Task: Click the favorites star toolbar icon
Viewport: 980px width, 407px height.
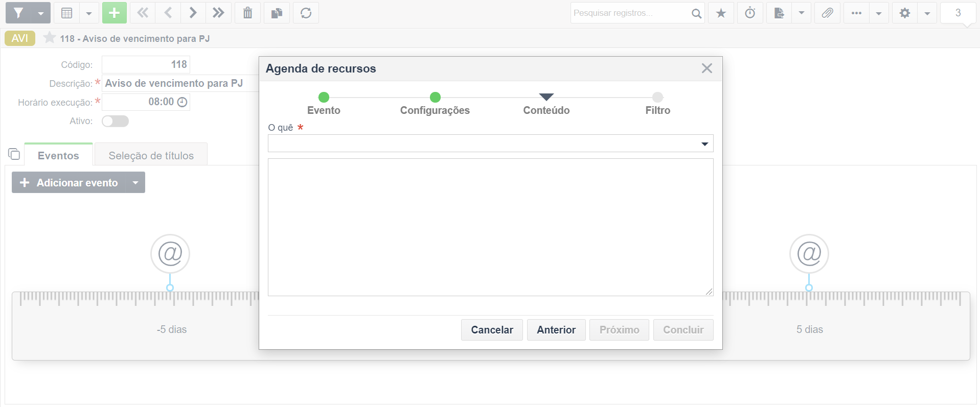Action: (721, 13)
